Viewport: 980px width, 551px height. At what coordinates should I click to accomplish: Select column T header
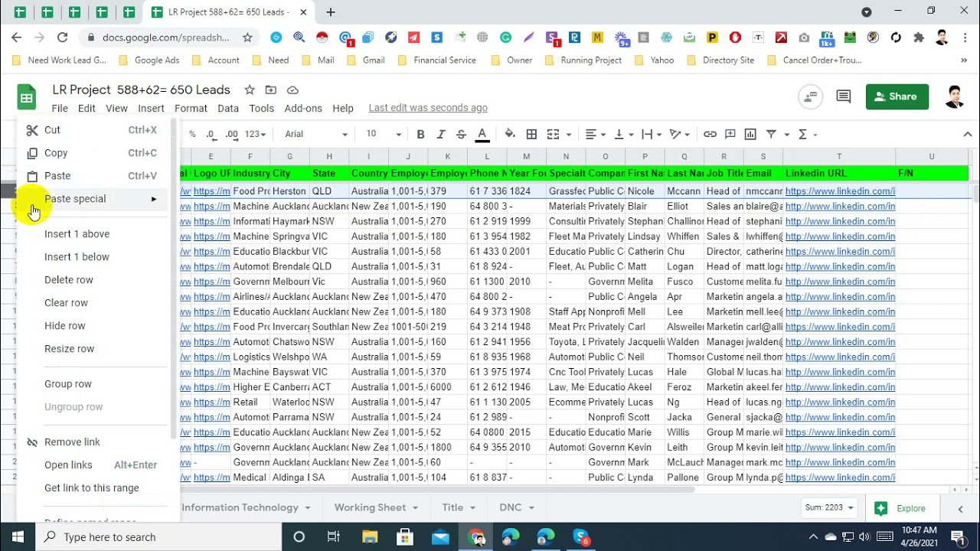839,156
